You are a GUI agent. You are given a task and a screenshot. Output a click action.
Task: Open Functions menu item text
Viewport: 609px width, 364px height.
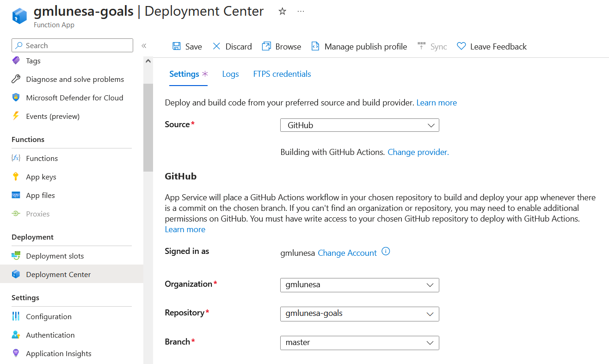(x=42, y=158)
